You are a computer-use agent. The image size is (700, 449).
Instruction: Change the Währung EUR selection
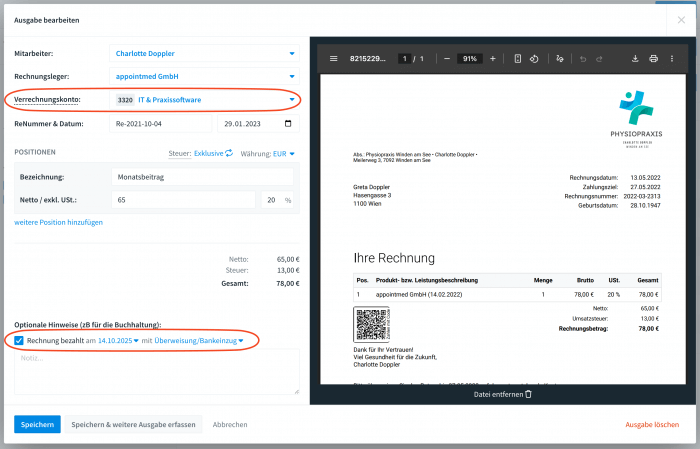tap(284, 153)
